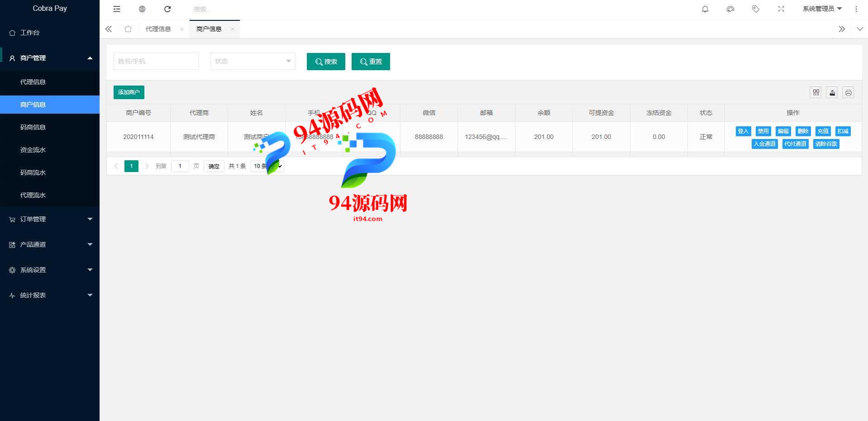Switch to the 代理信息 tab

[158, 29]
